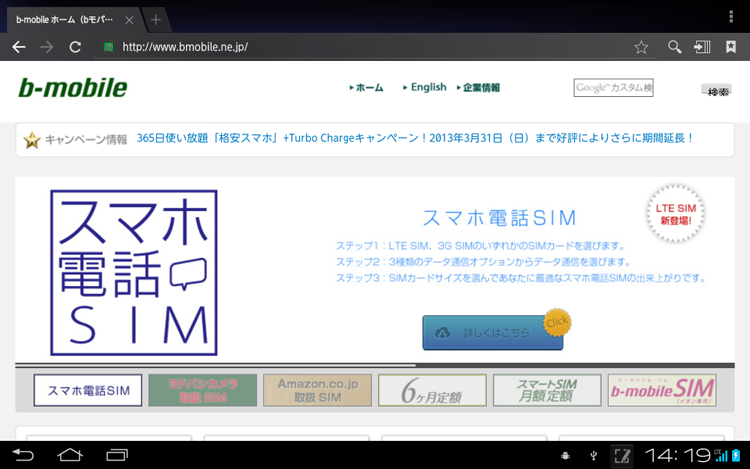Reload the page with the refresh icon
This screenshot has height=469, width=750.
[75, 47]
